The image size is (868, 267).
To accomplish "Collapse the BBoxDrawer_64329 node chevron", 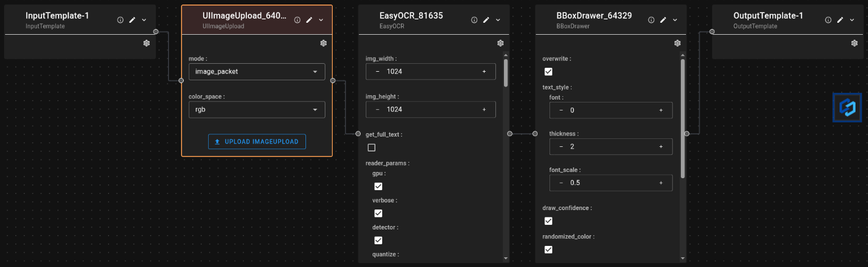I will click(x=675, y=20).
